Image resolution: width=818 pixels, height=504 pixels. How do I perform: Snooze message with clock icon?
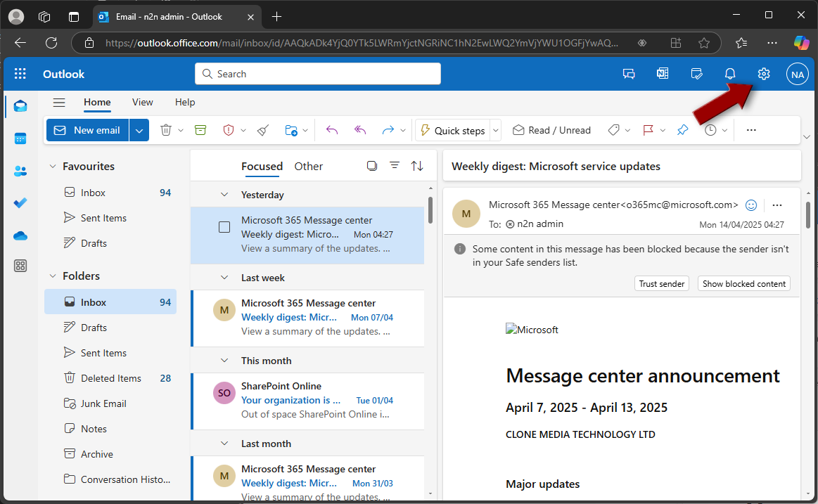(710, 130)
